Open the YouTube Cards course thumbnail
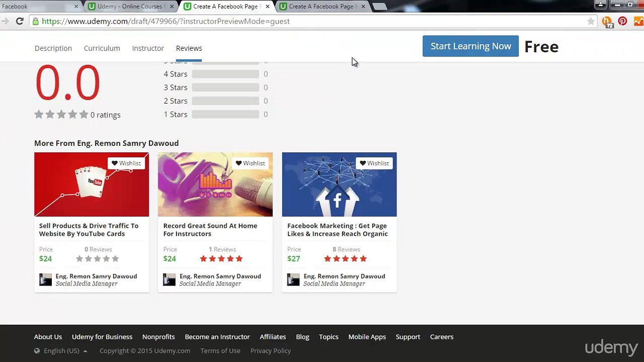 (92, 185)
